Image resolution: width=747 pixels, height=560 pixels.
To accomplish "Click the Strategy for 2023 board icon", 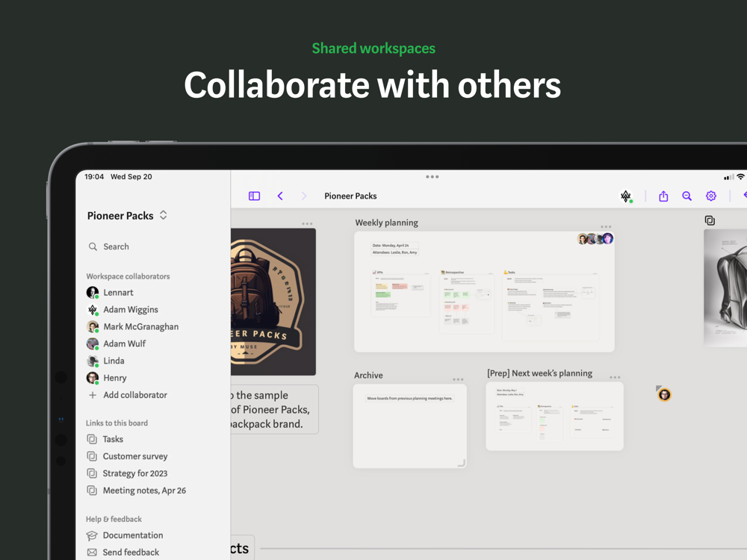I will coord(92,473).
